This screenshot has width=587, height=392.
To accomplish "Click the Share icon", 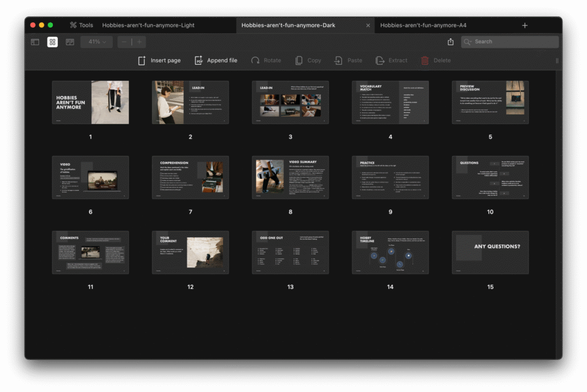I will tap(451, 42).
